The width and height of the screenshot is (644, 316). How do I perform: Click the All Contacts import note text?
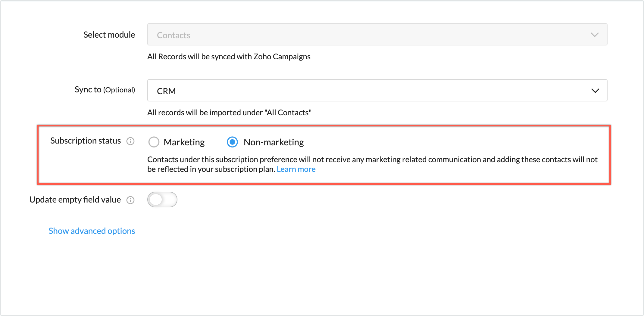coord(229,113)
